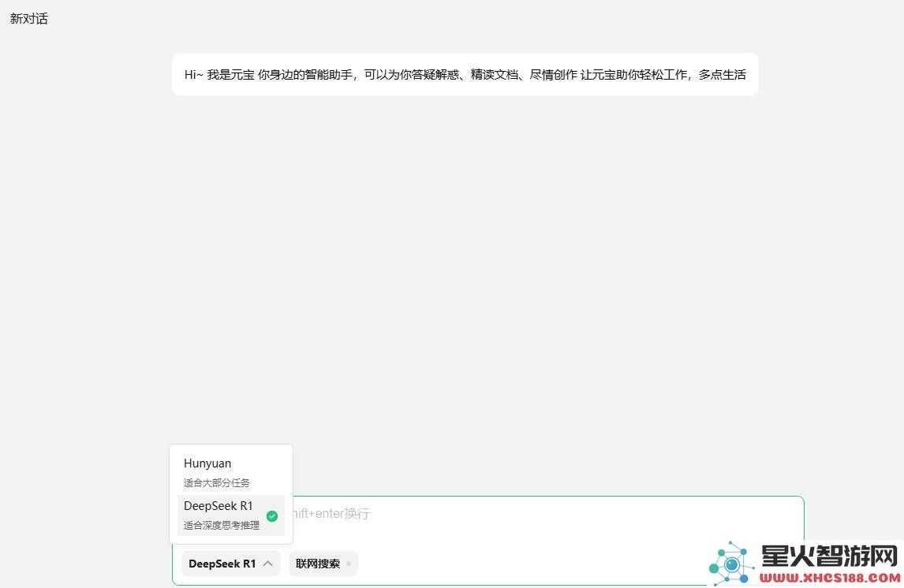Click the 新对话 title text
Image resolution: width=904 pixels, height=588 pixels.
tap(29, 18)
